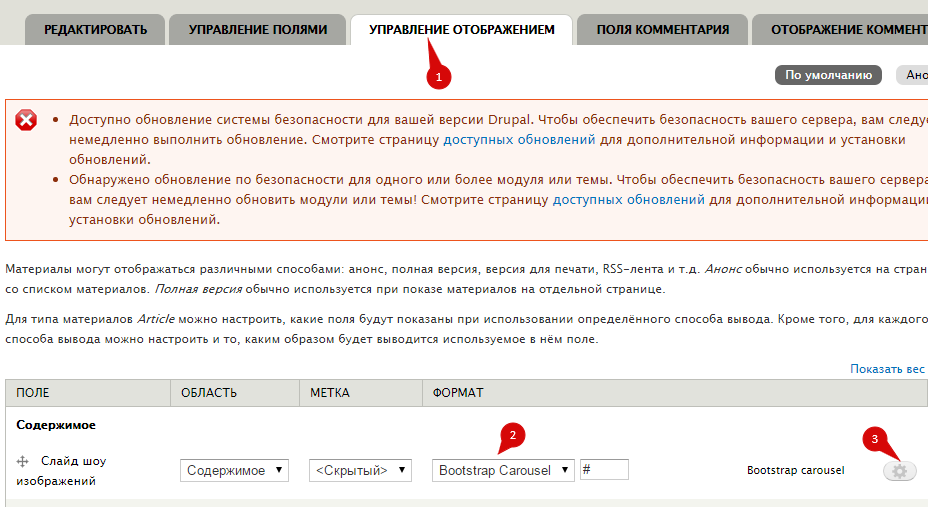Select the Управление отображением tab
928x507 pixels.
click(461, 30)
